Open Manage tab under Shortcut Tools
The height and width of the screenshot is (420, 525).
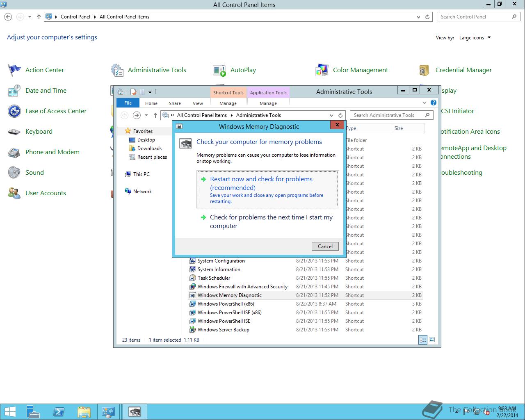(x=228, y=103)
